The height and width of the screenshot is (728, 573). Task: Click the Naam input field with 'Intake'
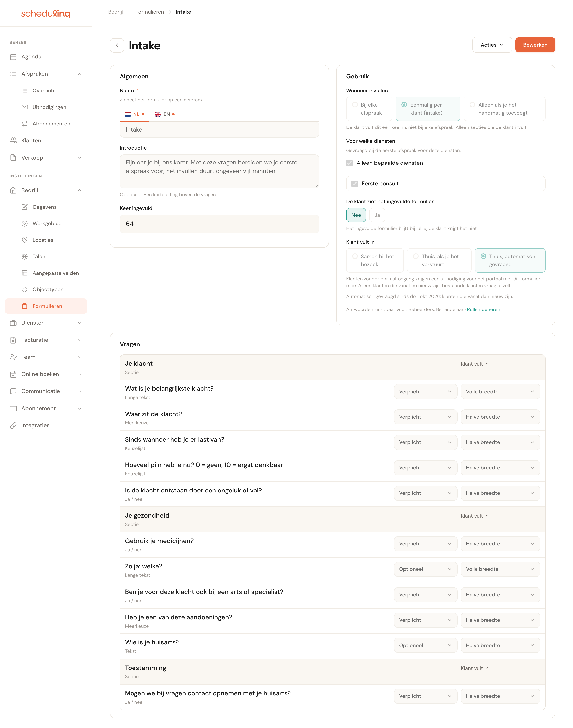coord(219,130)
